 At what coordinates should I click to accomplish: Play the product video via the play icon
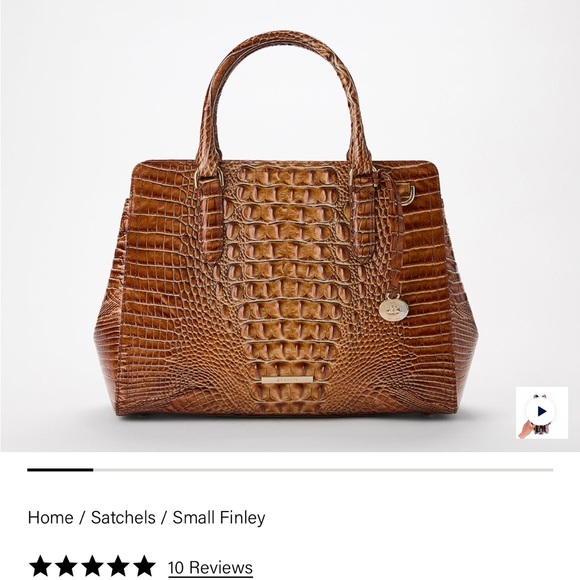[x=542, y=411]
